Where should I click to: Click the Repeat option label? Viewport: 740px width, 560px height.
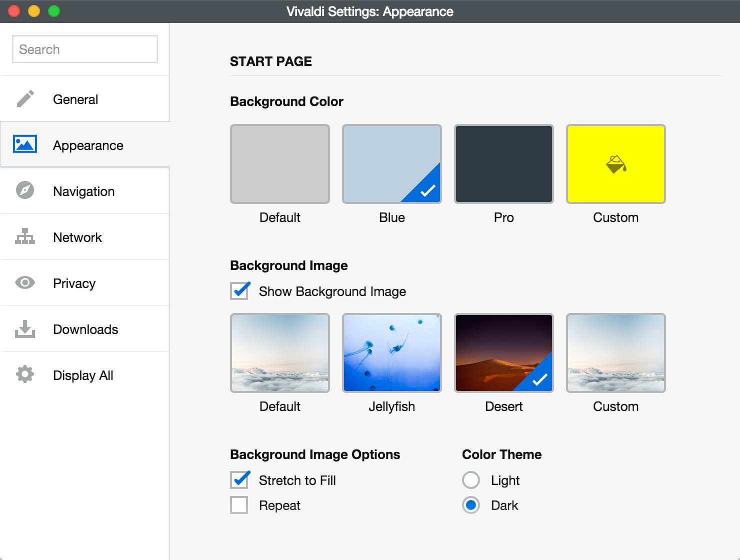click(x=279, y=505)
